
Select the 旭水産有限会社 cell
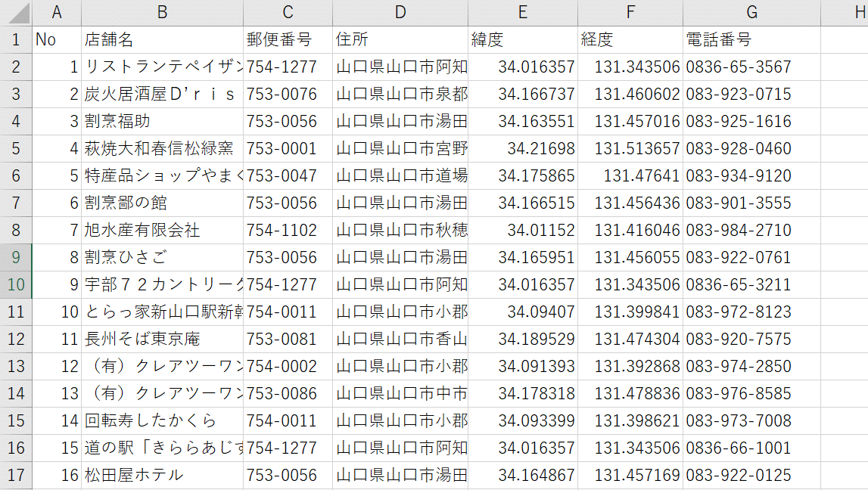[162, 230]
